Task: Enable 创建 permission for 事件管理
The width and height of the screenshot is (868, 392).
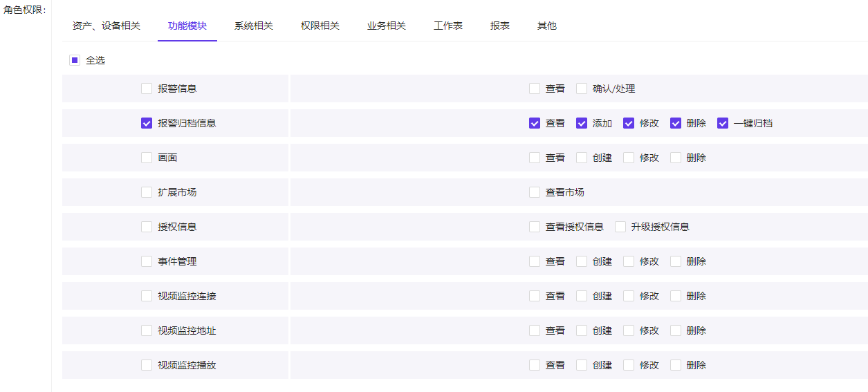Action: [x=582, y=261]
